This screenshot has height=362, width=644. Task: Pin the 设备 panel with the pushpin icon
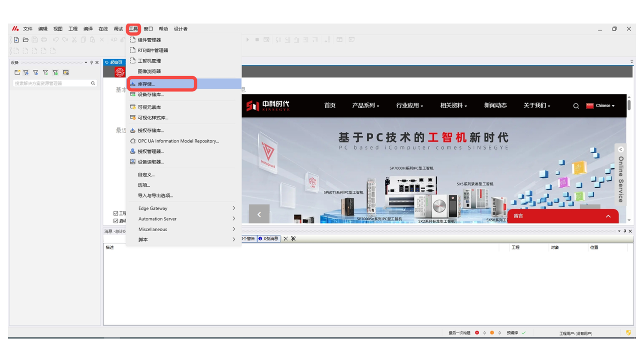pos(91,62)
